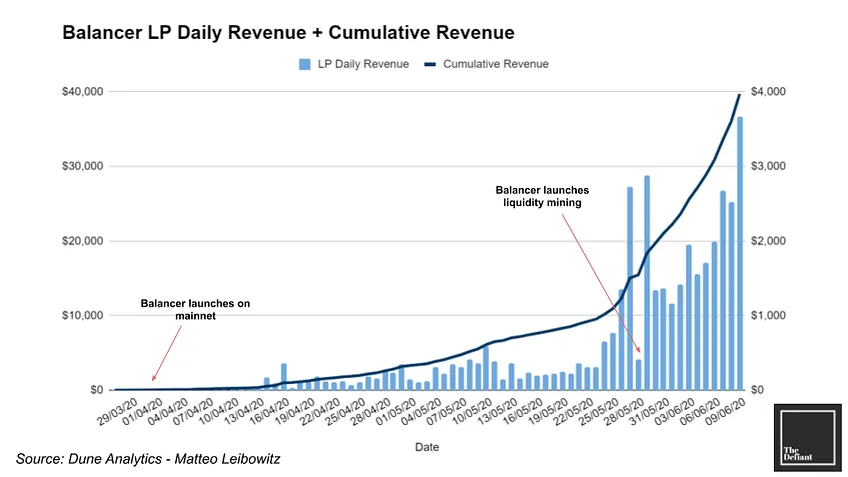The image size is (848, 477).
Task: Click the Date axis title
Action: point(427,447)
